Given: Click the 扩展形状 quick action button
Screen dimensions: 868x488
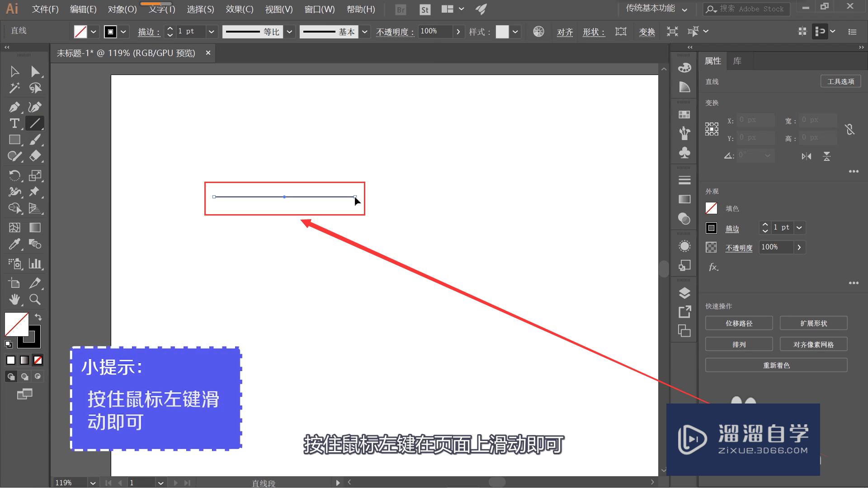Looking at the screenshot, I should 813,323.
